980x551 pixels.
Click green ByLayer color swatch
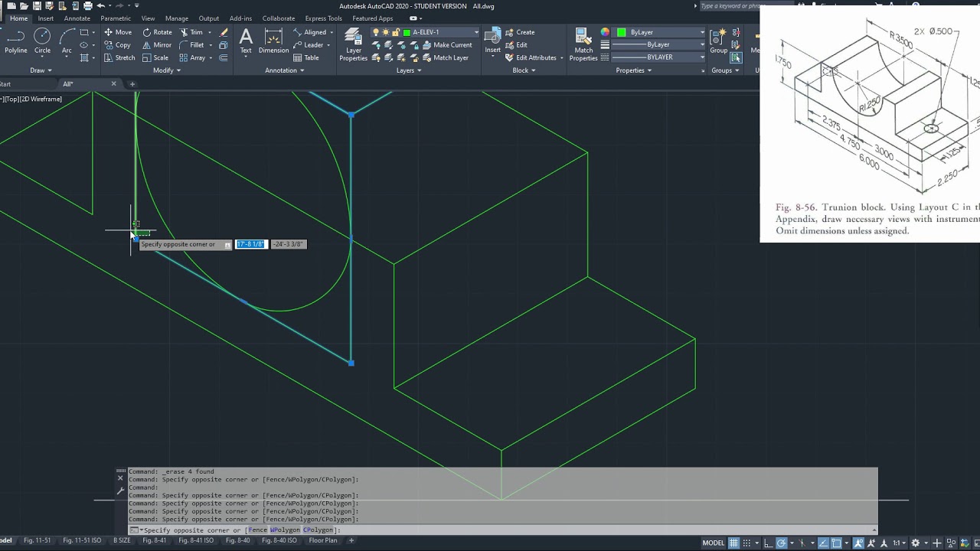(x=622, y=32)
